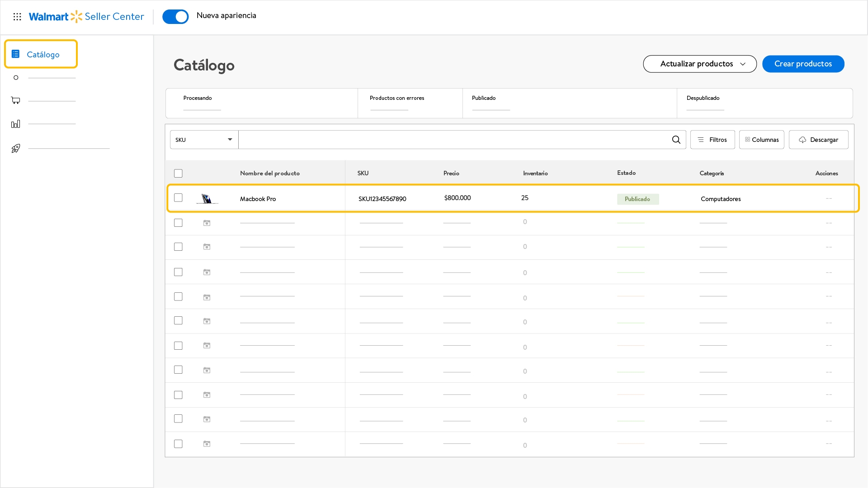
Task: Click the Precio column header
Action: (451, 174)
